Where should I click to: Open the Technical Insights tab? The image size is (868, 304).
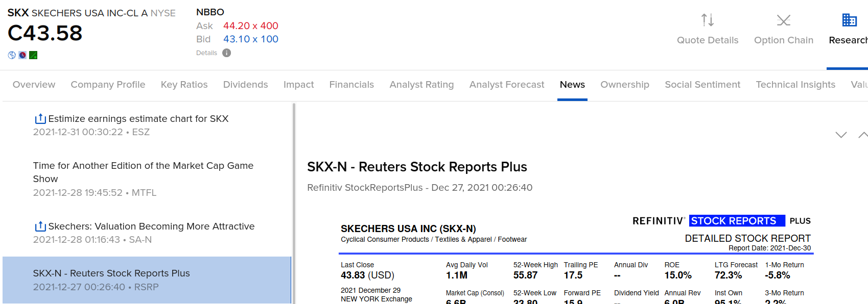795,85
